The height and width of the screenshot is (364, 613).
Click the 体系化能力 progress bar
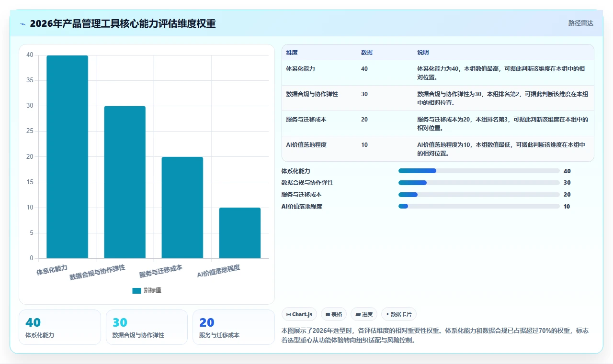[x=479, y=171]
